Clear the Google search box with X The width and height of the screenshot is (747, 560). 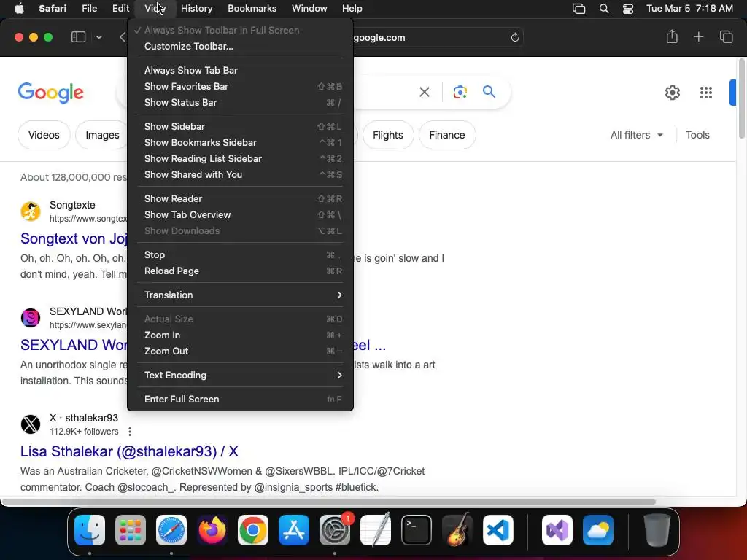(x=424, y=92)
